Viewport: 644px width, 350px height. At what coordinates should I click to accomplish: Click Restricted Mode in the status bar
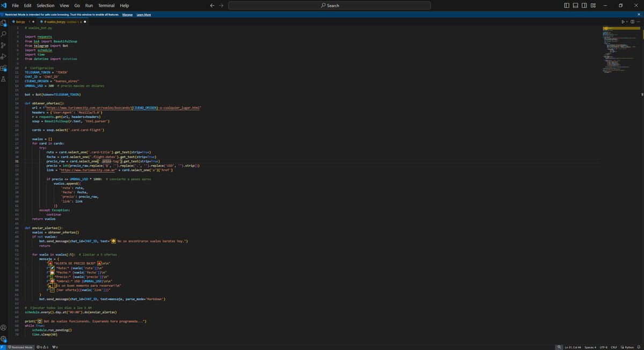tap(20, 347)
